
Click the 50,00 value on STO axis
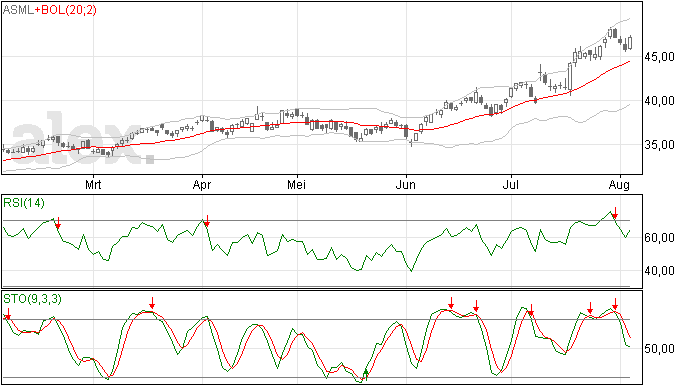click(x=659, y=349)
